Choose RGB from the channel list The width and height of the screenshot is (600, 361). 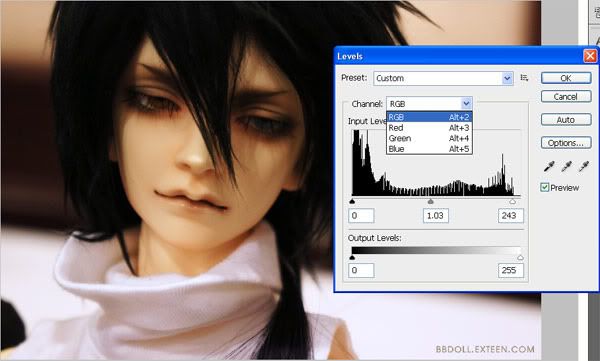tap(429, 117)
